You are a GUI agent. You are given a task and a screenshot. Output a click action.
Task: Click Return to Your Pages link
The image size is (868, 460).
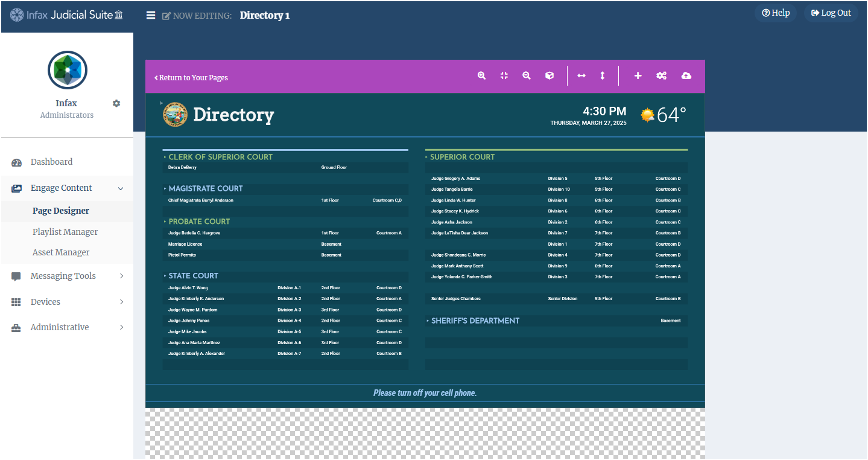coord(191,78)
